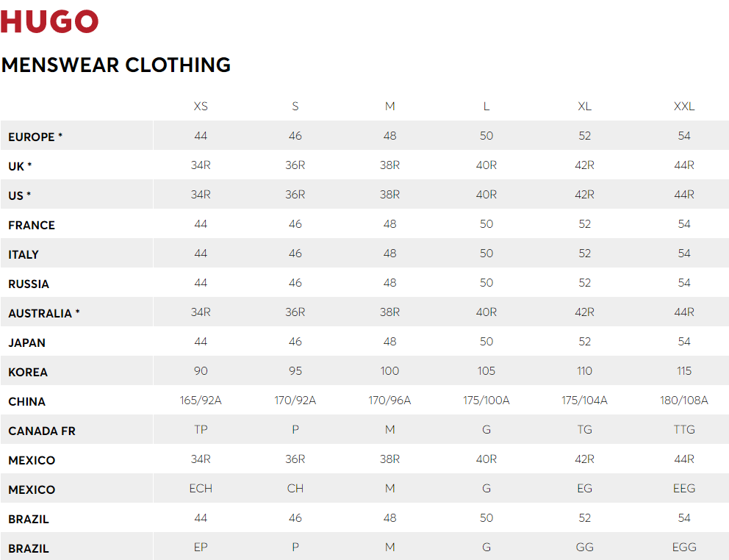The image size is (729, 560).
Task: Click the HUGO logo
Action: (x=49, y=21)
